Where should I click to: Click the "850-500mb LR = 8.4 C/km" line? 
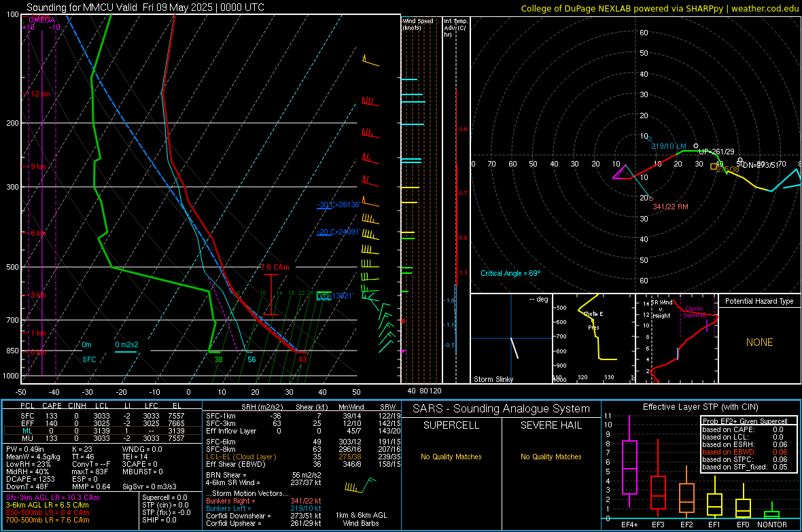(x=48, y=512)
